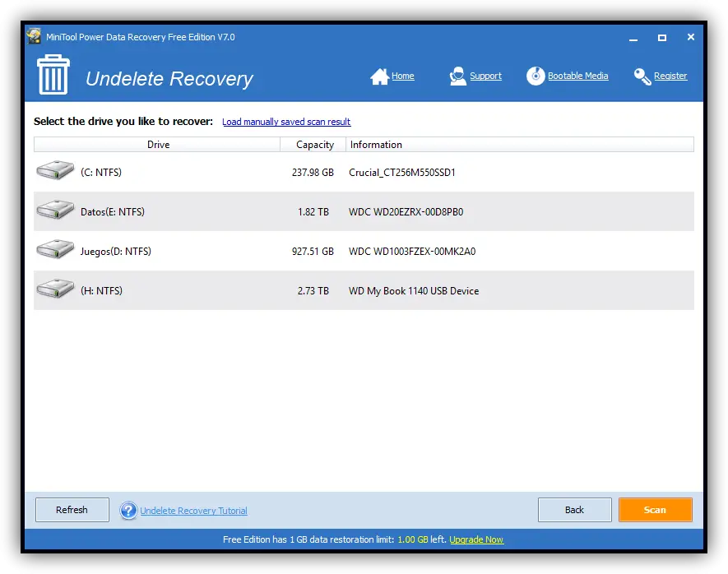
Task: Click the Datos E: drive icon
Action: 55,210
